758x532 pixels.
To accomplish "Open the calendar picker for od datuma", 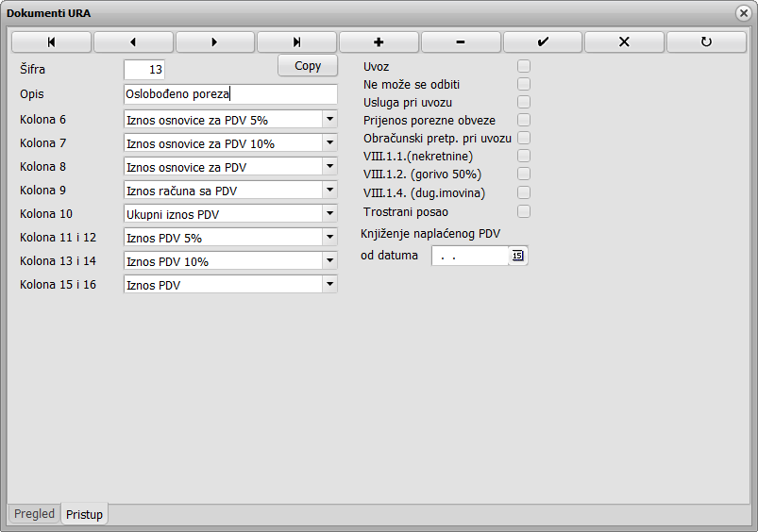I will click(517, 256).
